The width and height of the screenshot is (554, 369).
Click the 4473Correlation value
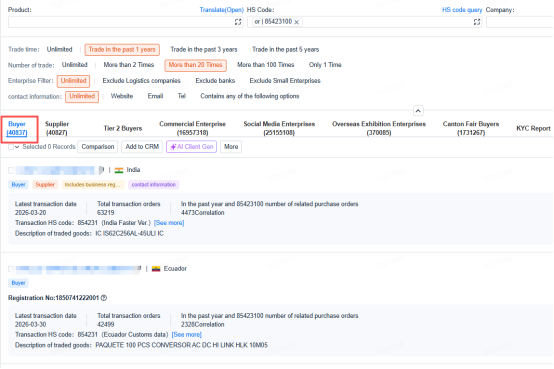[202, 213]
